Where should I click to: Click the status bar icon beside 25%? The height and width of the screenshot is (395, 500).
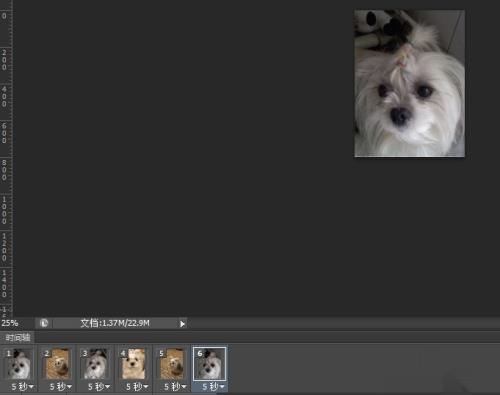coord(44,323)
